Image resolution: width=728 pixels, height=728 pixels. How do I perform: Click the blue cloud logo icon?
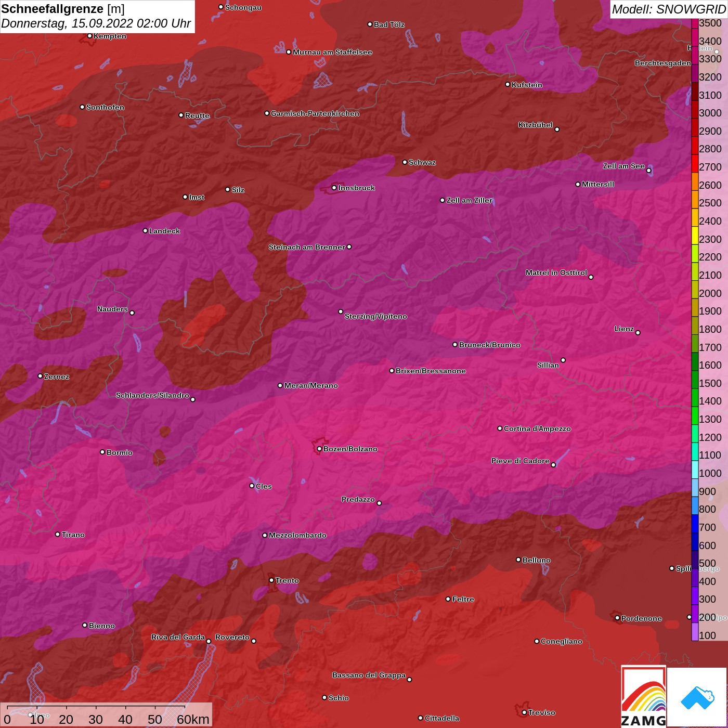click(697, 698)
